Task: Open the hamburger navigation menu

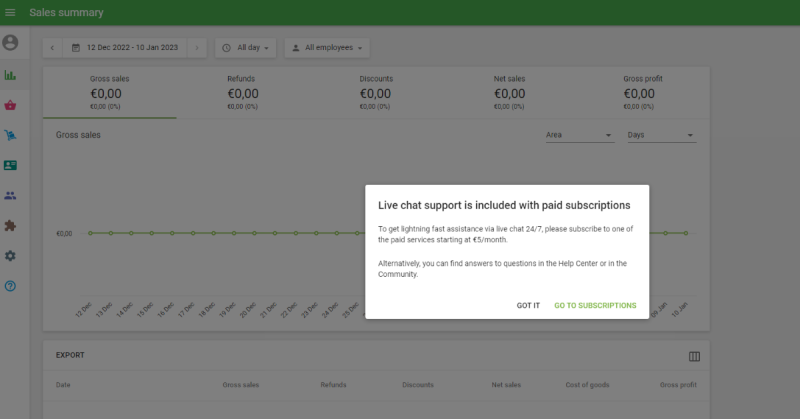Action: click(11, 12)
